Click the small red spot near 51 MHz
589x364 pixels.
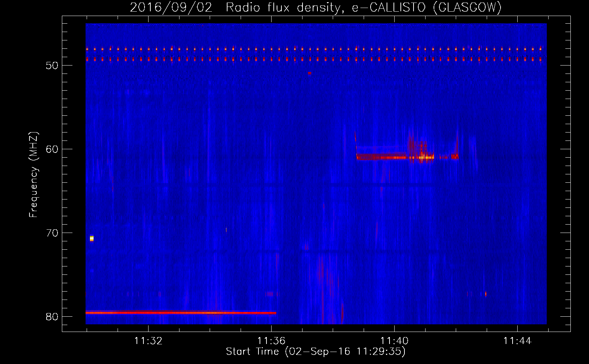pos(309,73)
